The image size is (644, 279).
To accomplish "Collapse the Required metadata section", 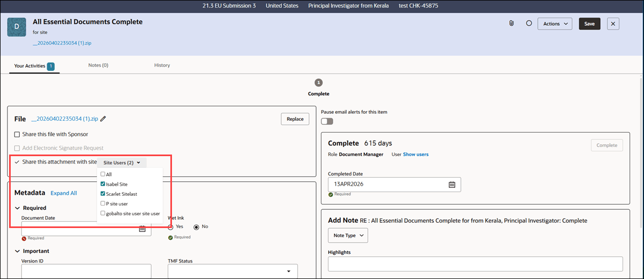I will pyautogui.click(x=17, y=208).
